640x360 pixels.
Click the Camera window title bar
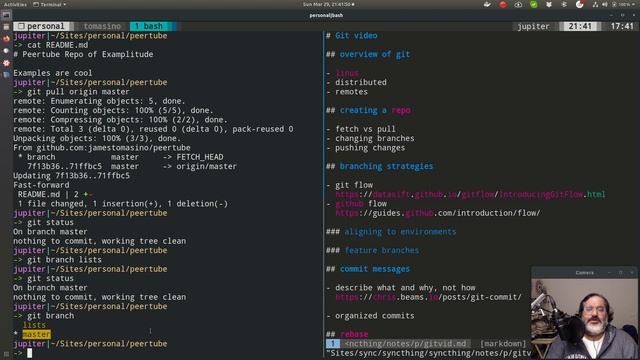(x=584, y=272)
